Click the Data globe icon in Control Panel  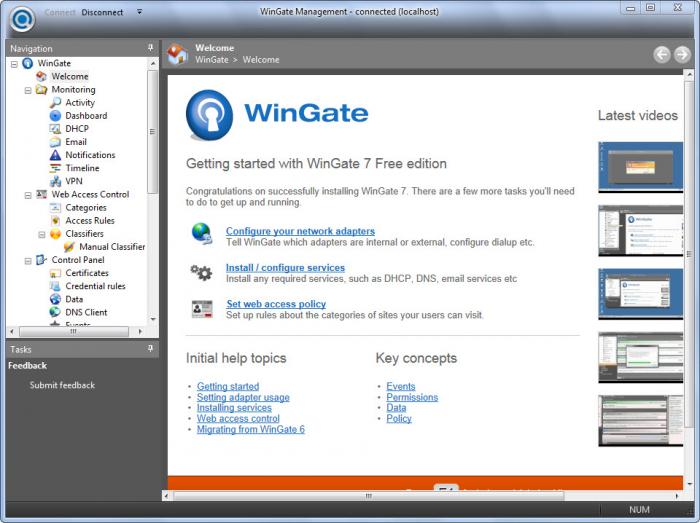[55, 299]
